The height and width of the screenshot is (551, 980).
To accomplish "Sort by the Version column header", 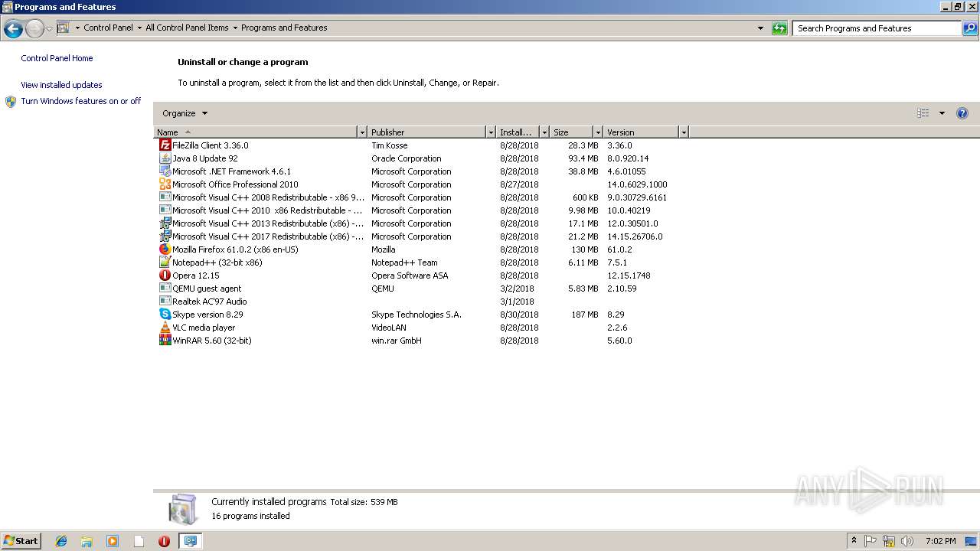I will coord(642,132).
